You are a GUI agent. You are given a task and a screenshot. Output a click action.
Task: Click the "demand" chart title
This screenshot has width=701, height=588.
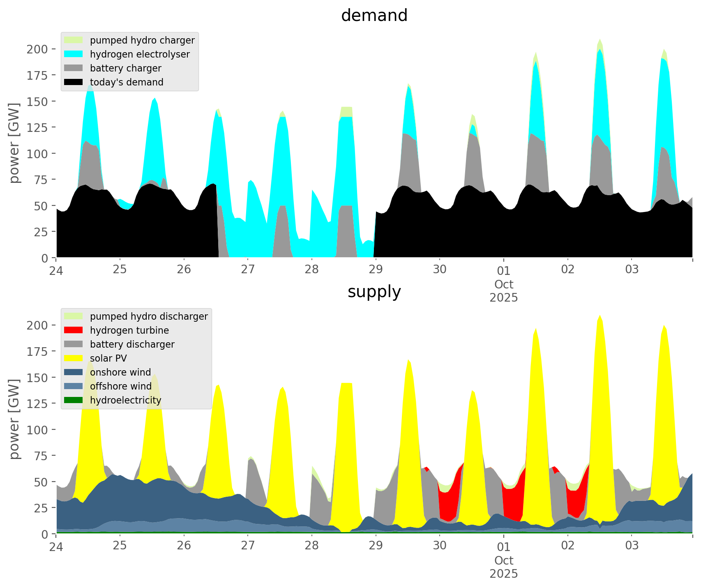pos(374,16)
